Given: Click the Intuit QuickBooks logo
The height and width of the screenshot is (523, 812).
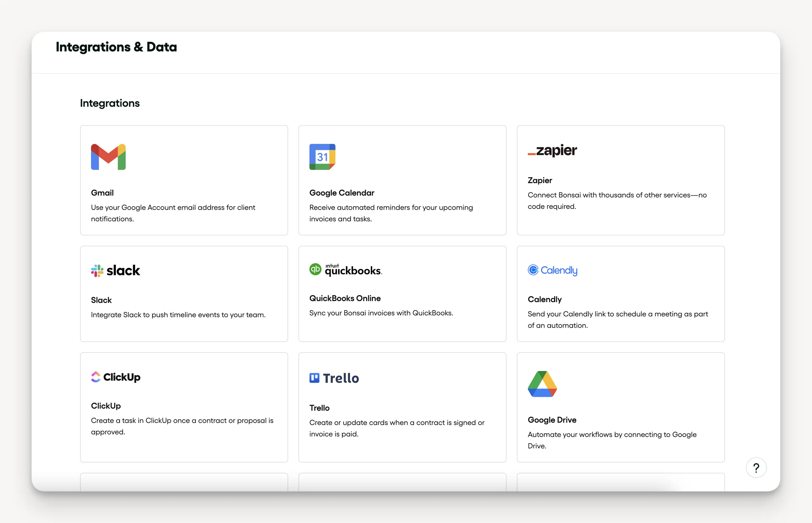Looking at the screenshot, I should pyautogui.click(x=346, y=270).
